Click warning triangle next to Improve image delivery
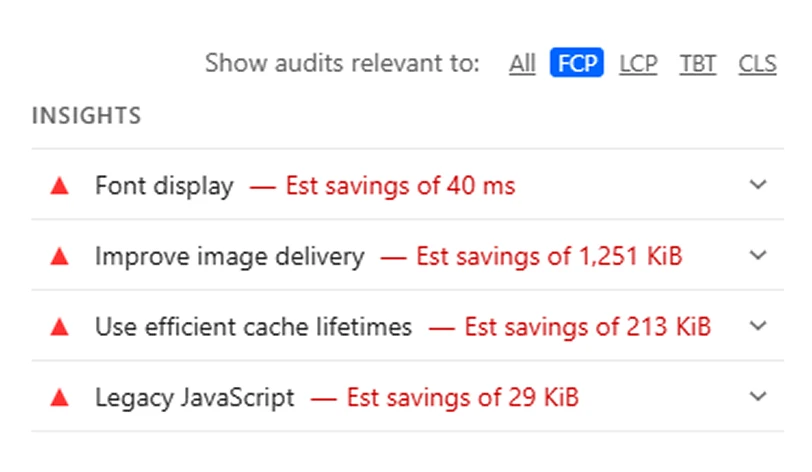Screen dimensions: 812x472 point(60,256)
